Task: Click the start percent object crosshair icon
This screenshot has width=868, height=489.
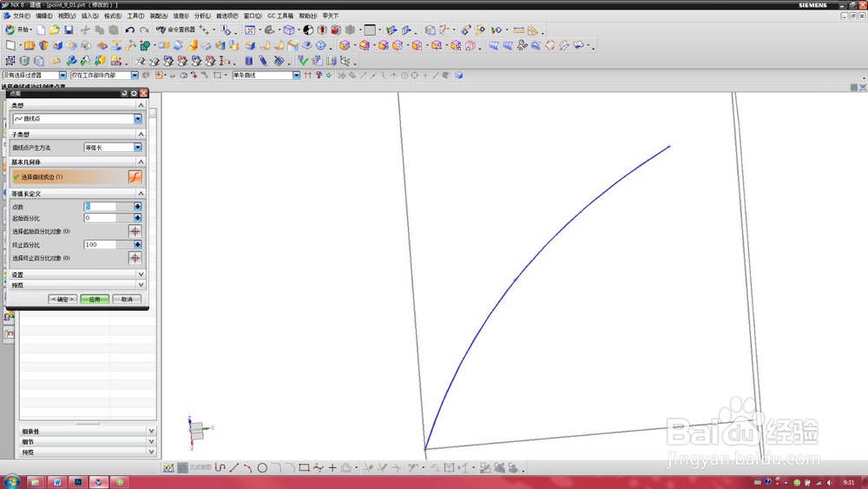Action: (x=135, y=231)
